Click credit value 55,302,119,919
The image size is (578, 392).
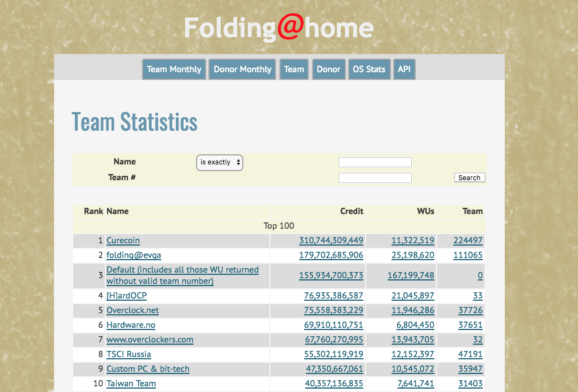point(334,354)
